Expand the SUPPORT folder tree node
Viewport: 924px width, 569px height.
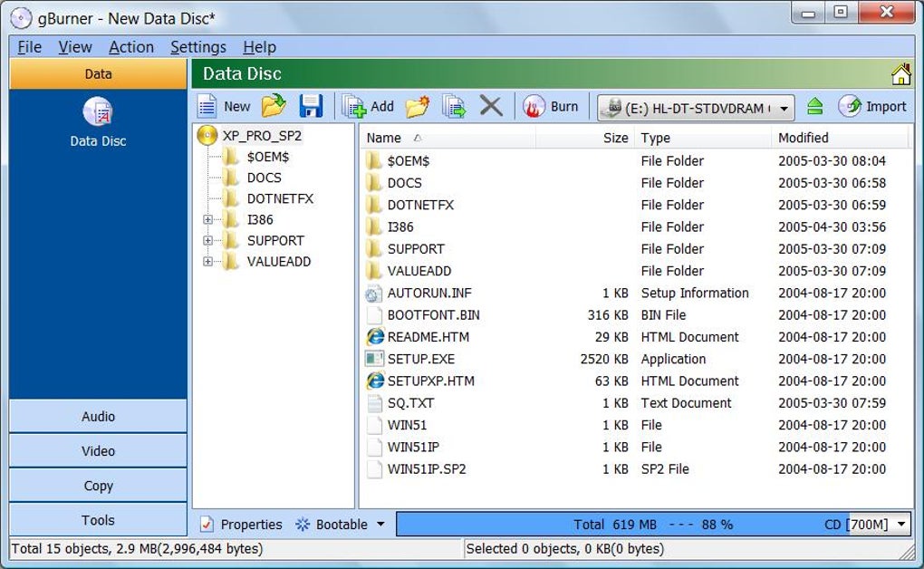click(x=207, y=241)
